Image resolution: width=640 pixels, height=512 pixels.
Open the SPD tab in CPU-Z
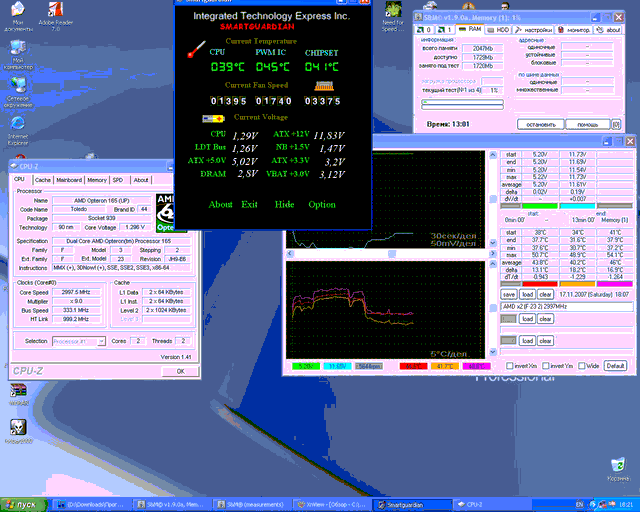pos(118,180)
